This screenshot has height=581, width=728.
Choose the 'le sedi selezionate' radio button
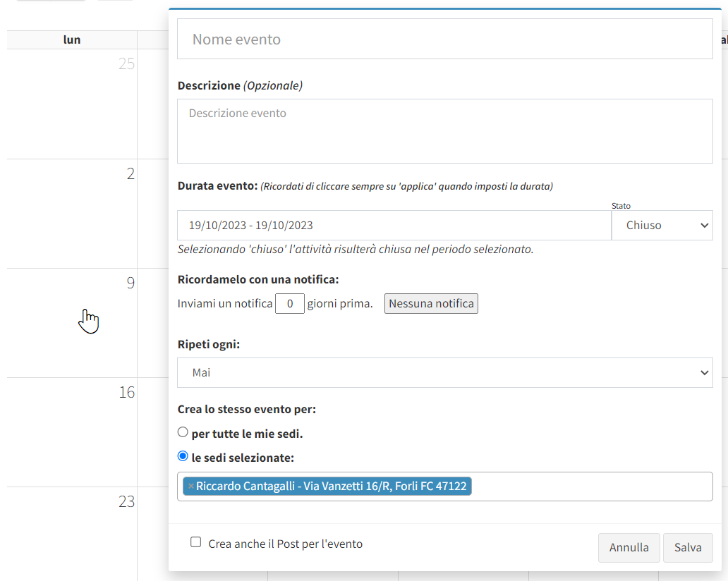(183, 456)
